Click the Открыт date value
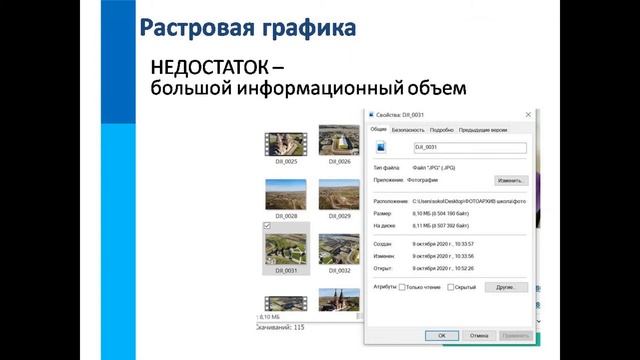640x360 pixels. pyautogui.click(x=443, y=269)
